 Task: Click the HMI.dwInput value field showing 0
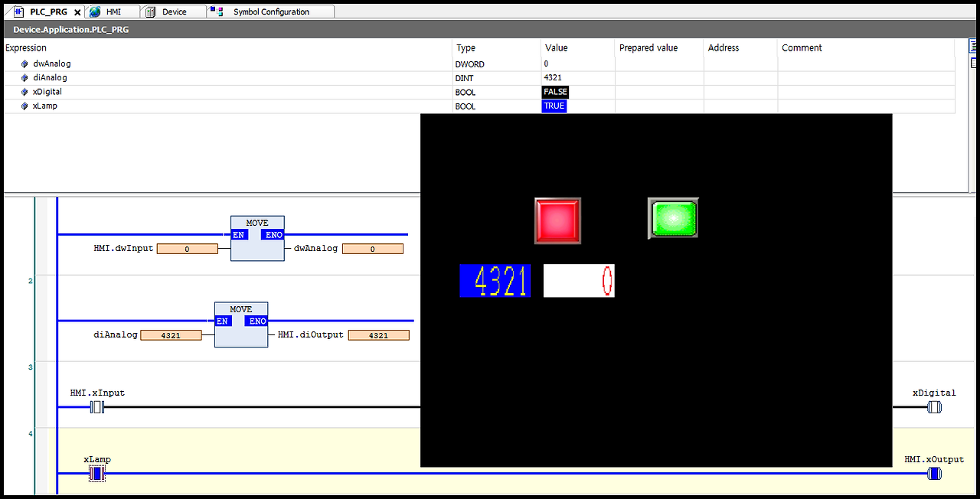click(x=187, y=248)
